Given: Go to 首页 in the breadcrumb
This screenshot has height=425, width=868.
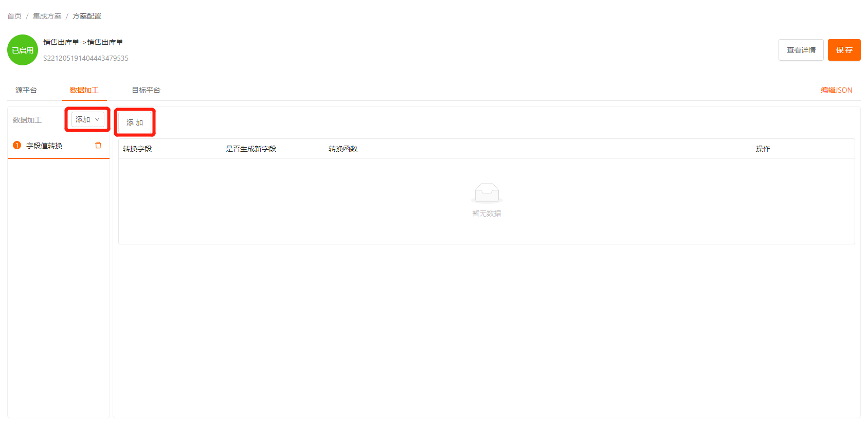Looking at the screenshot, I should pyautogui.click(x=14, y=16).
